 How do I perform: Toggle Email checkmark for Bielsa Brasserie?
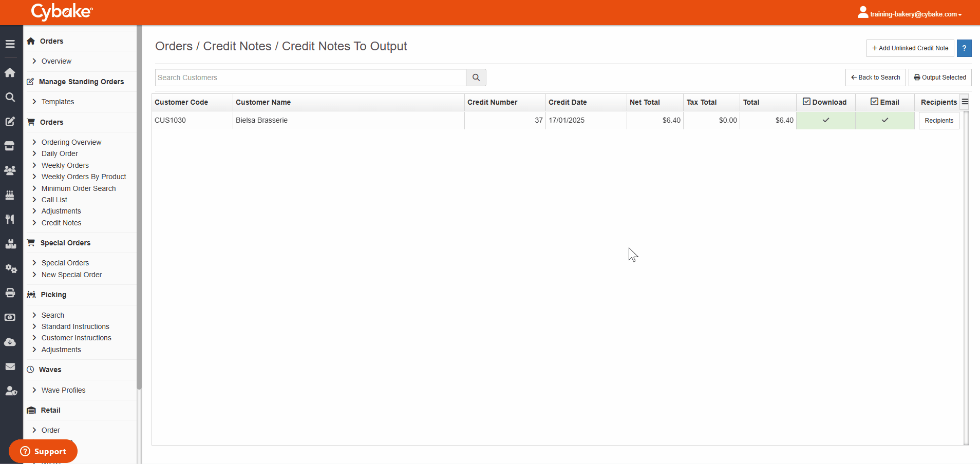click(885, 120)
